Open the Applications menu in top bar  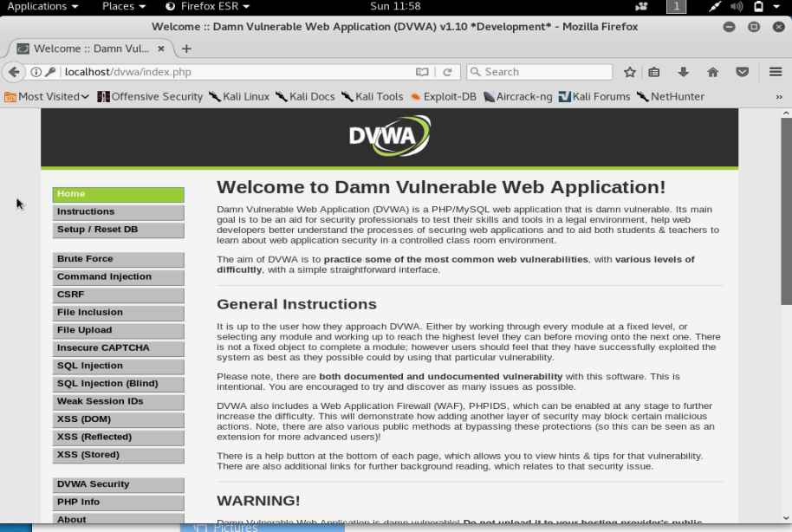[42, 7]
